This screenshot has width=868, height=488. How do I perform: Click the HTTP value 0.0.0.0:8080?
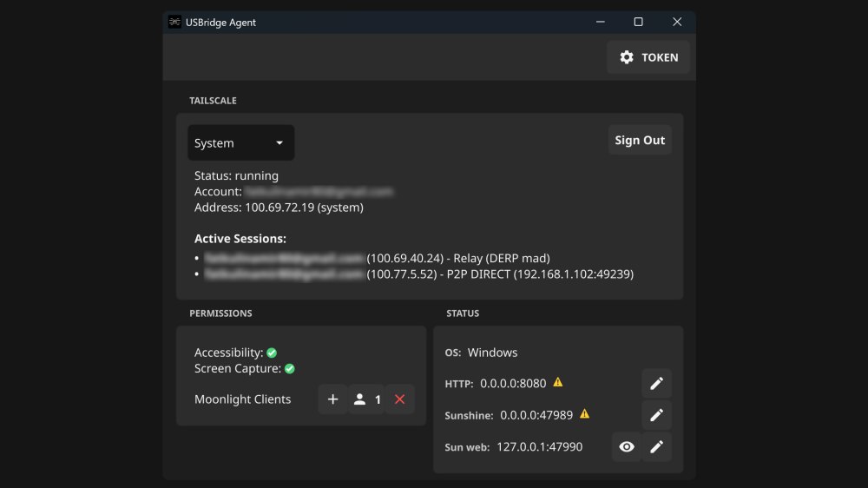tap(513, 383)
